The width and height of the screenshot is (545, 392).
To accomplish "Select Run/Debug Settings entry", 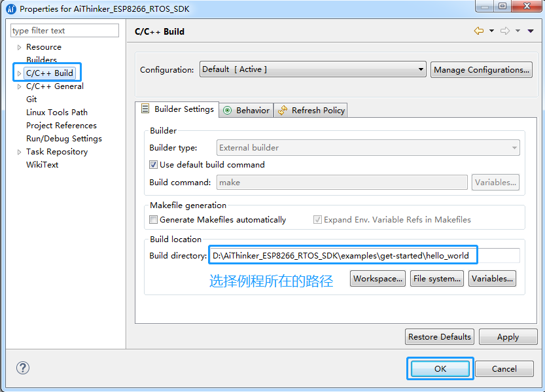I will coord(64,139).
